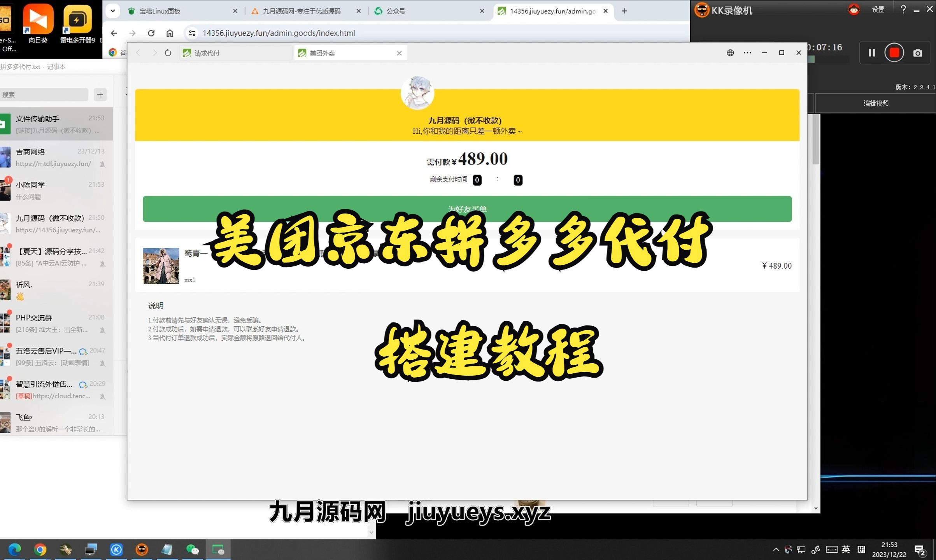This screenshot has height=560, width=936.
Task: Click the mx1 label under product
Action: pyautogui.click(x=189, y=280)
